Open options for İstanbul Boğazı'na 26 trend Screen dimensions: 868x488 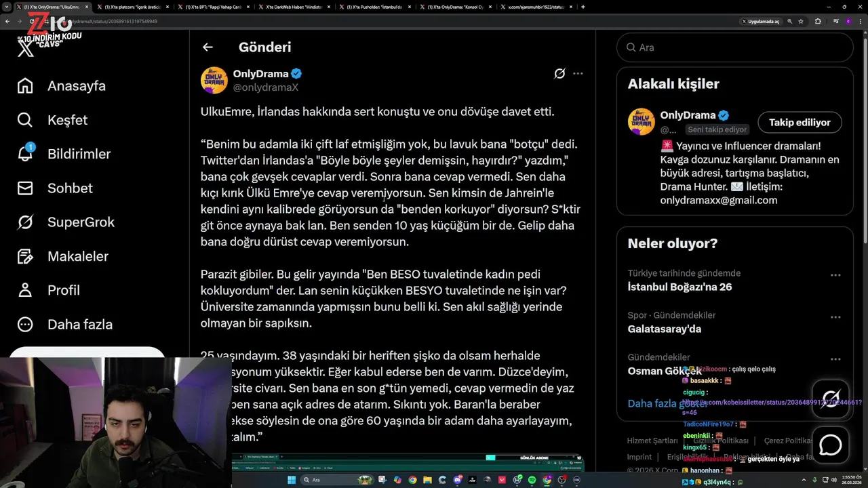pos(835,276)
